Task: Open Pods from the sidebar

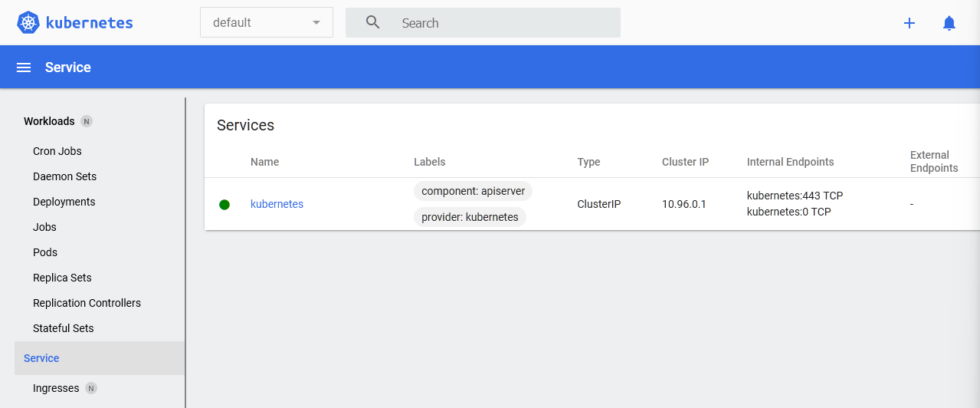Action: (x=45, y=252)
